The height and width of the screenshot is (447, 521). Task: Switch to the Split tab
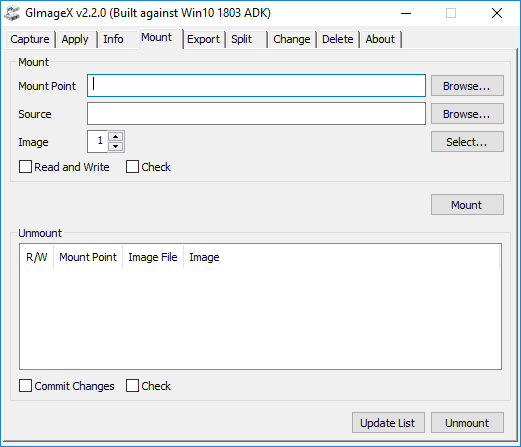242,39
